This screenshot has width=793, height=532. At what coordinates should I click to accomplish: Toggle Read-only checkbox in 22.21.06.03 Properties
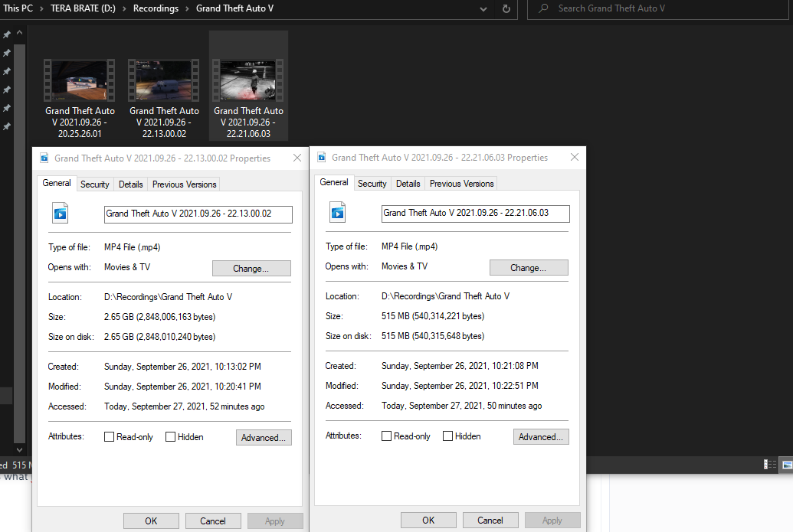[x=386, y=436]
